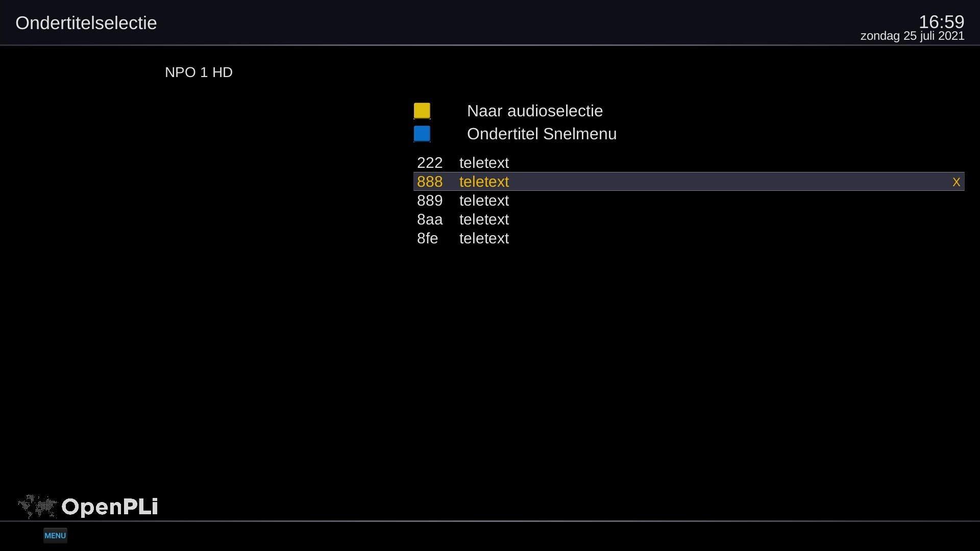Toggle the X marker on row 888
The height and width of the screenshot is (551, 980).
click(x=956, y=182)
